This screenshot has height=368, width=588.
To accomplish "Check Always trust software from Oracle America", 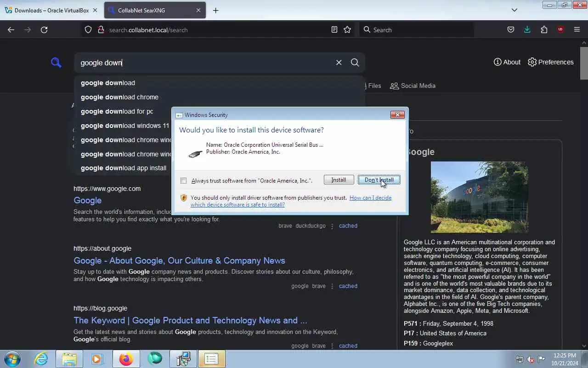I will (184, 181).
